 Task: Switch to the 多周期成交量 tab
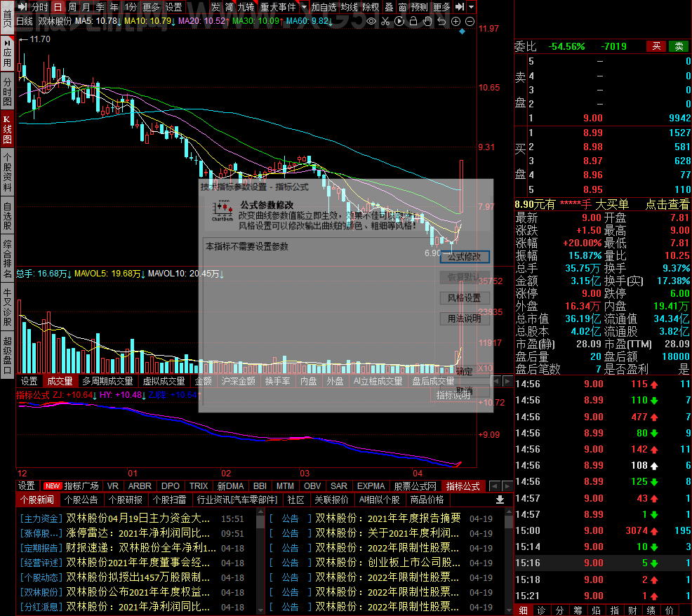(107, 381)
